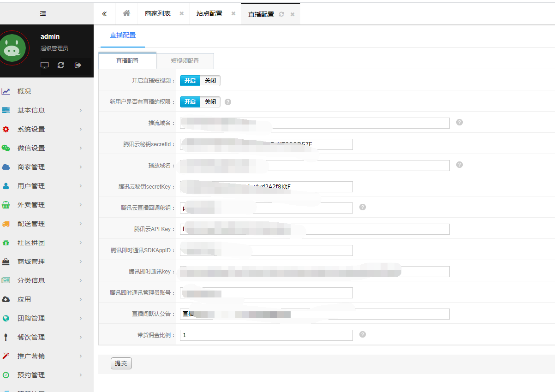Viewport: 555px width, 392px height.
Task: Click the home icon in the tab bar
Action: click(x=126, y=13)
